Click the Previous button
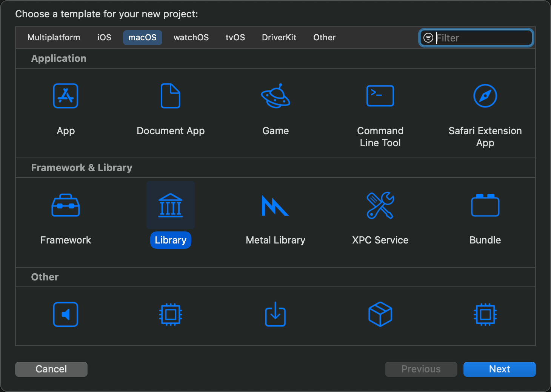Image resolution: width=551 pixels, height=392 pixels. 421,369
